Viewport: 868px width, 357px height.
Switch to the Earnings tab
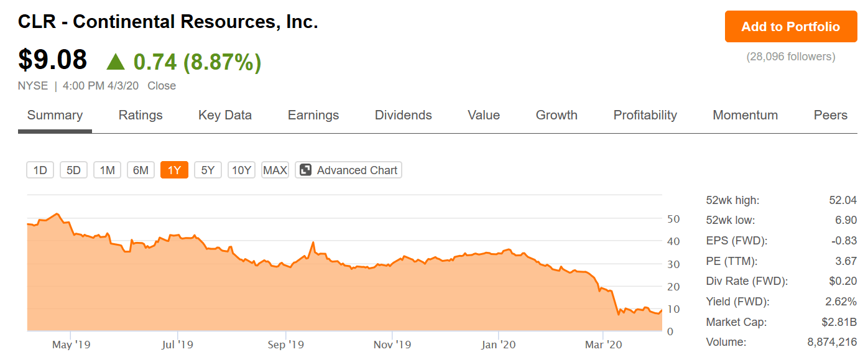click(x=313, y=115)
